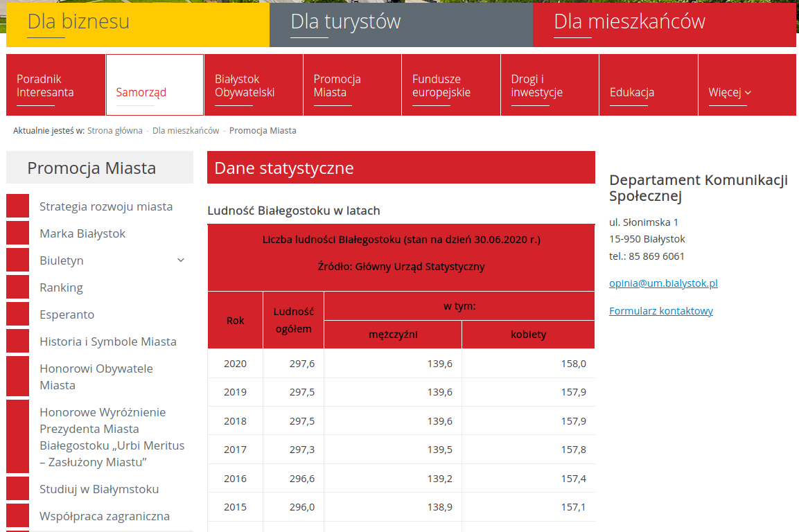
Task: Open the Esperanto sidebar link
Action: [67, 314]
